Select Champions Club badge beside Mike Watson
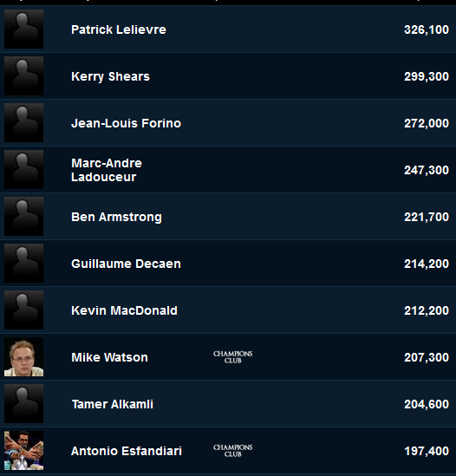This screenshot has height=476, width=456. click(x=233, y=357)
